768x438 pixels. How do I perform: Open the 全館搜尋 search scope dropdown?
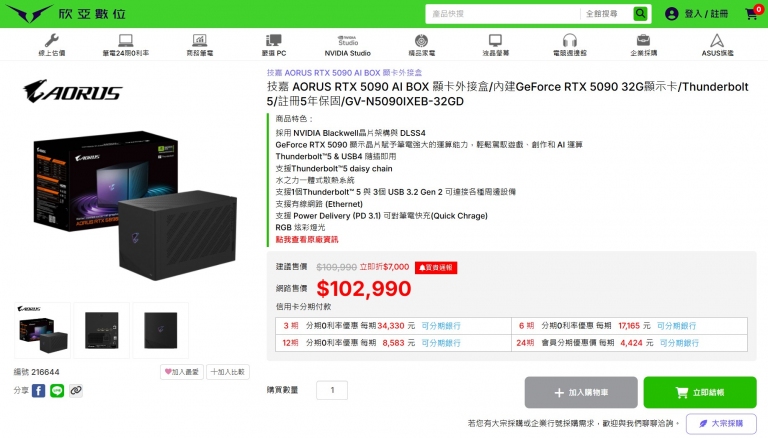(606, 14)
